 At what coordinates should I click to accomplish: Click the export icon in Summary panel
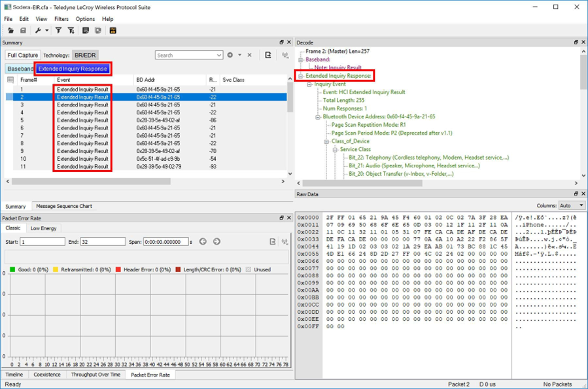click(268, 55)
